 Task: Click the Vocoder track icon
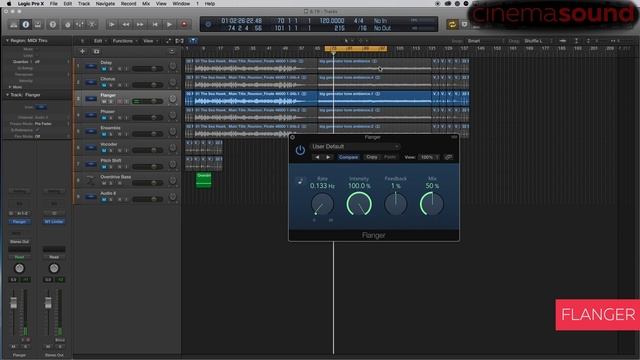[x=91, y=147]
